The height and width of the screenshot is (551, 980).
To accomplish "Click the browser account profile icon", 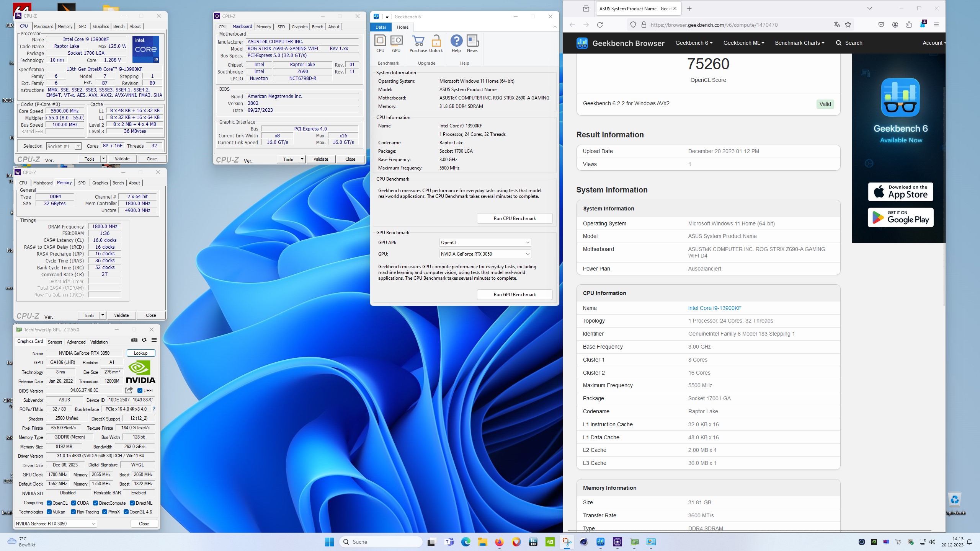I will pyautogui.click(x=895, y=25).
